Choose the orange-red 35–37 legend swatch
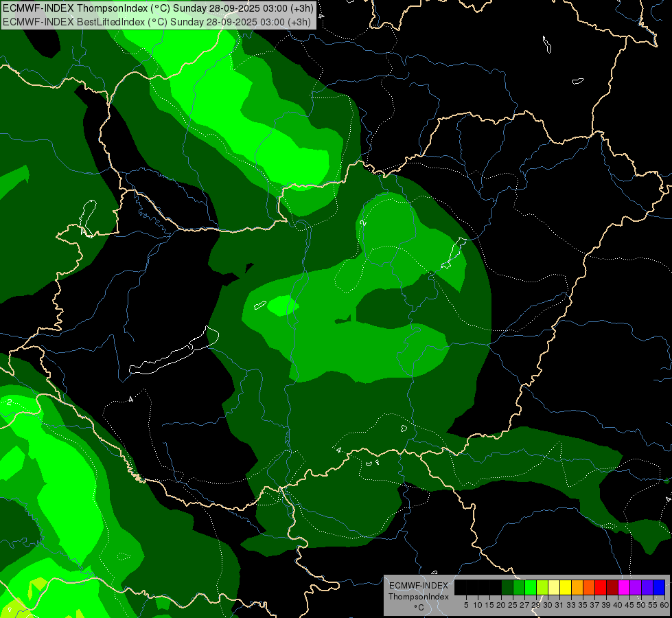This screenshot has height=618, width=672. (x=589, y=587)
